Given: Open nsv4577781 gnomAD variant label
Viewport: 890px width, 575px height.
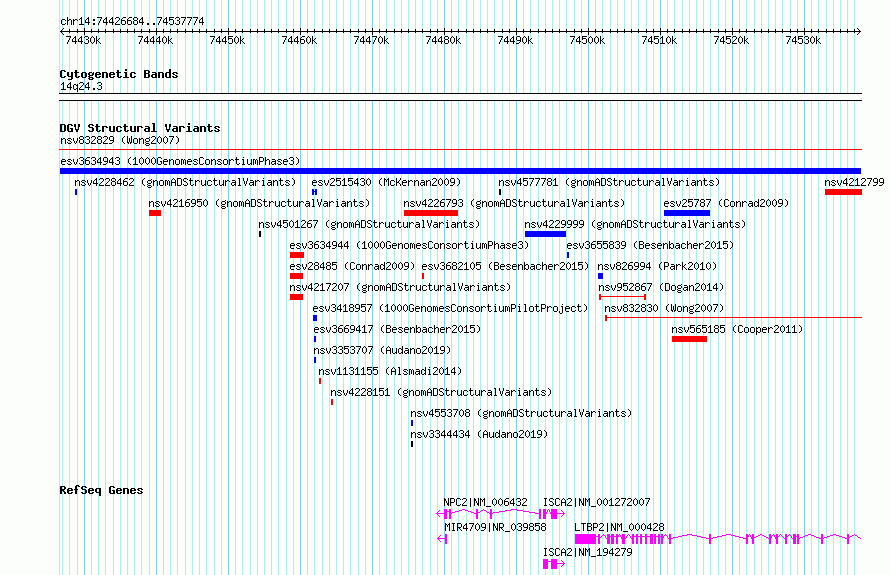Looking at the screenshot, I should tap(609, 182).
